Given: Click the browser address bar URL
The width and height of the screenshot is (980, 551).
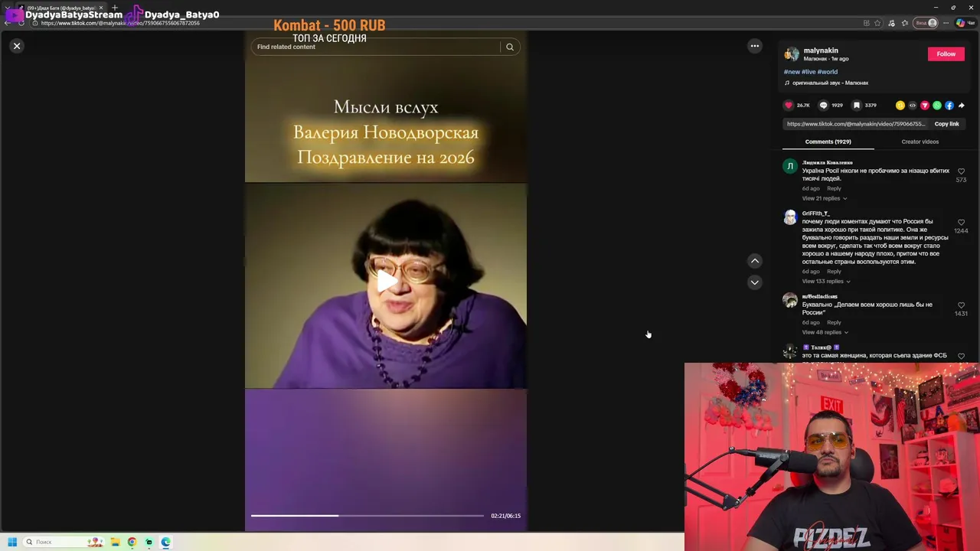Looking at the screenshot, I should (x=120, y=23).
